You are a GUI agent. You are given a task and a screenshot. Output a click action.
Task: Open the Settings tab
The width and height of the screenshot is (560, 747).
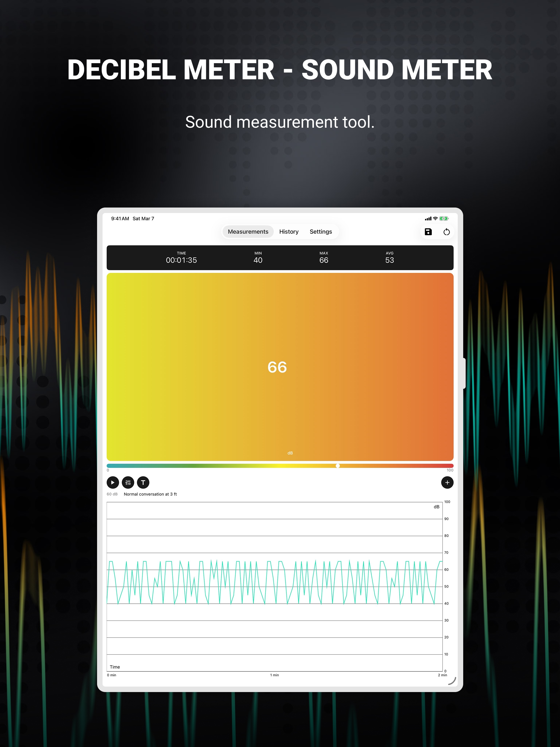[x=320, y=232]
